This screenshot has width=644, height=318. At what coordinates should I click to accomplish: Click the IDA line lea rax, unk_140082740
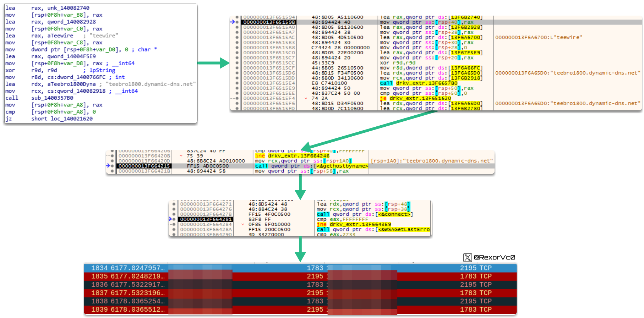[x=47, y=8]
